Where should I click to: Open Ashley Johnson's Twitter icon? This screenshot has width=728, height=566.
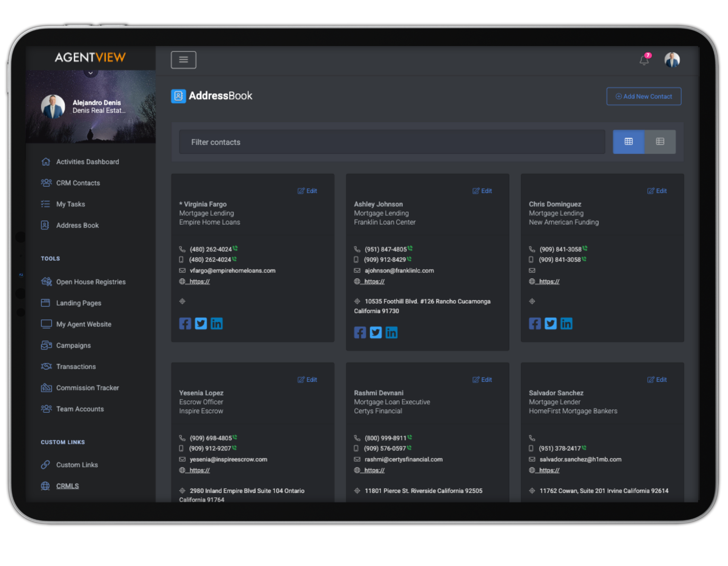[x=375, y=332]
